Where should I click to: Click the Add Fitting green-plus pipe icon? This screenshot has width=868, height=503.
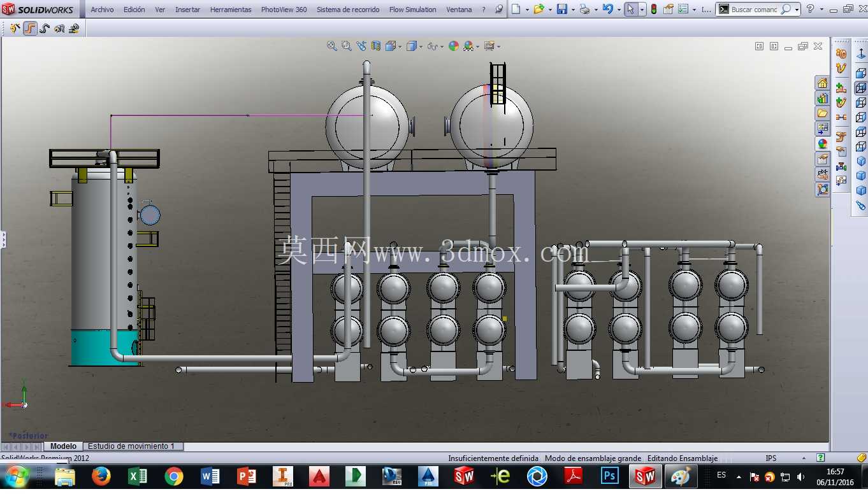841,88
